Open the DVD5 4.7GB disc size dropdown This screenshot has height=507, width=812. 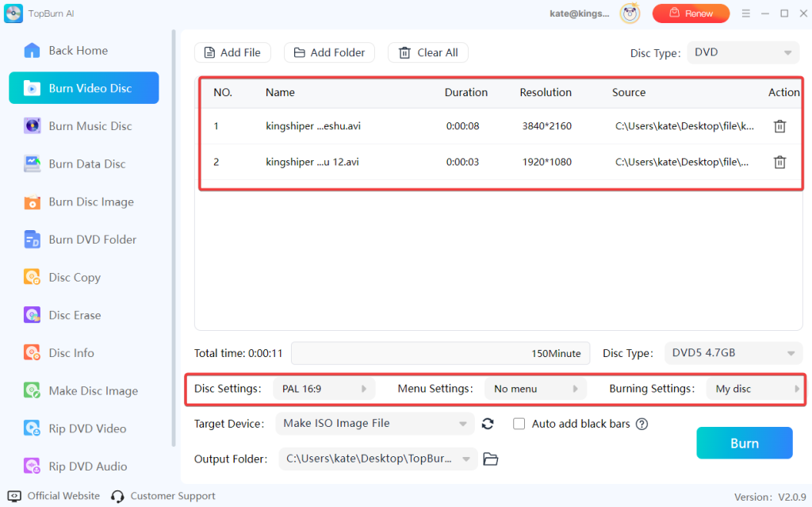tap(733, 353)
